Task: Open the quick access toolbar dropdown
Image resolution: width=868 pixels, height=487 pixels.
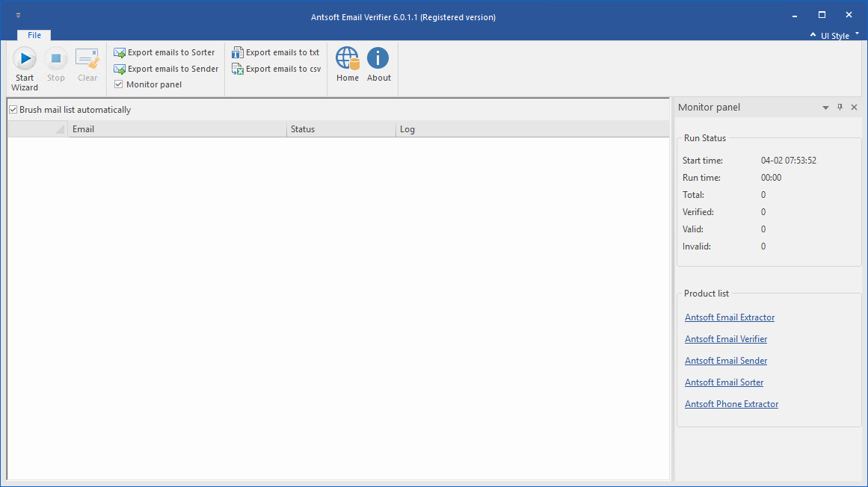Action: pyautogui.click(x=18, y=16)
